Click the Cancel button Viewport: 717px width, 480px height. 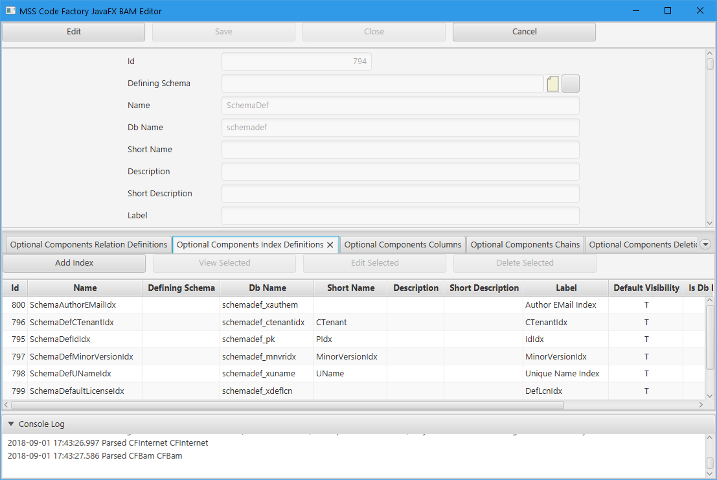pyautogui.click(x=524, y=31)
